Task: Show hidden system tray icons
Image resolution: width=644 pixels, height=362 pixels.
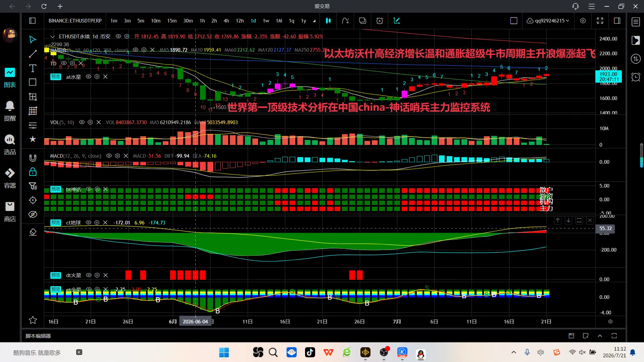Action: pyautogui.click(x=513, y=352)
